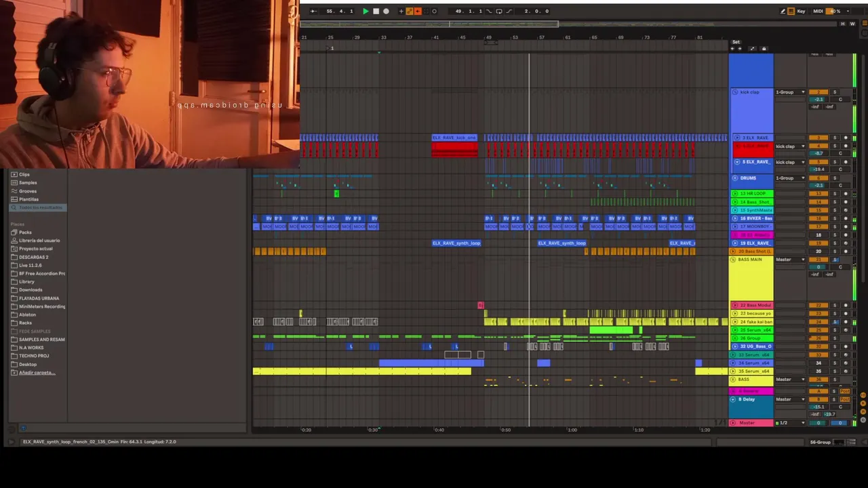Toggle the Punch-In switch icon
This screenshot has width=868, height=488.
[x=490, y=11]
